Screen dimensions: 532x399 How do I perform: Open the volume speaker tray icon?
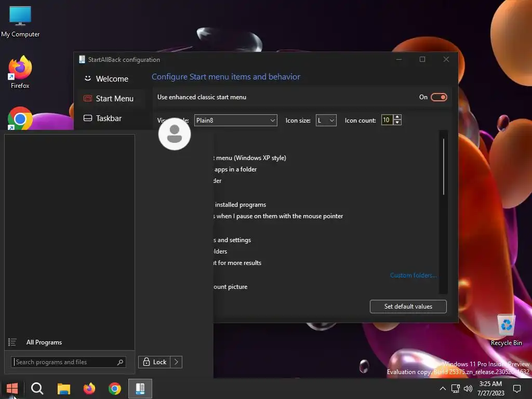pyautogui.click(x=468, y=389)
